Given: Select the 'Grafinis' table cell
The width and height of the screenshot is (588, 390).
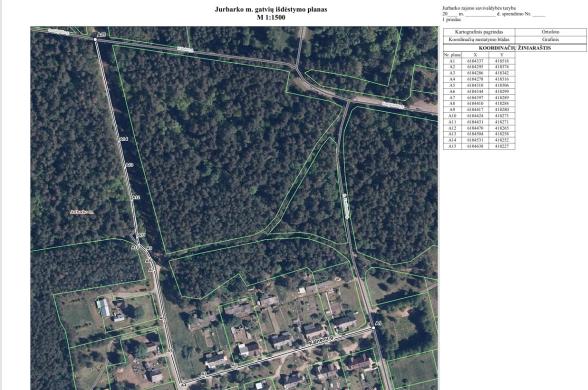Looking at the screenshot, I should [x=550, y=39].
